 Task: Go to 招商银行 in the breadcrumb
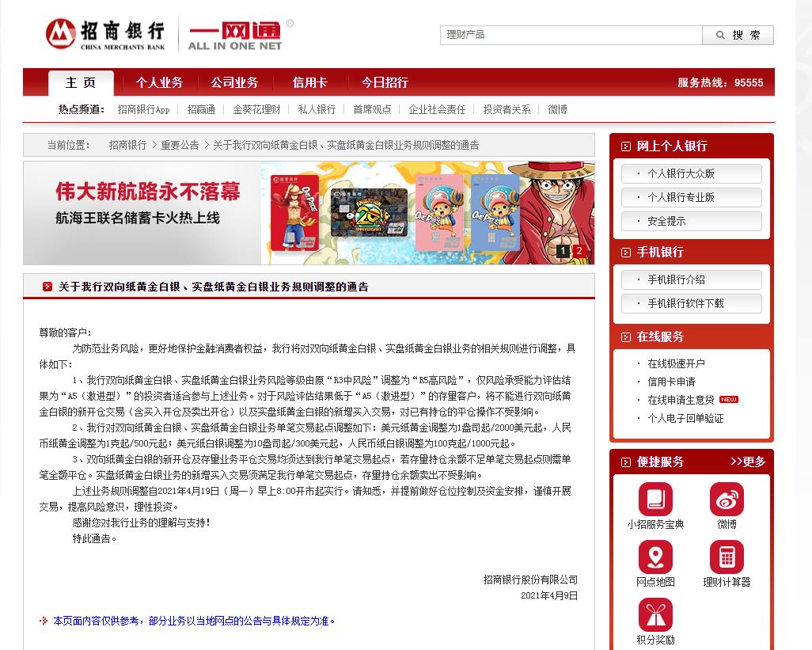[128, 145]
